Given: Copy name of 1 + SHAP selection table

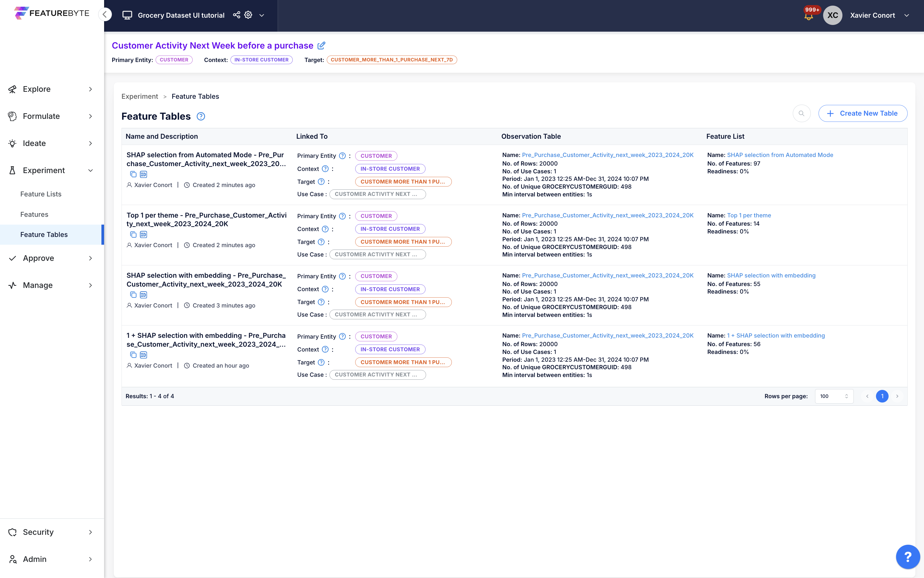Looking at the screenshot, I should tap(133, 355).
